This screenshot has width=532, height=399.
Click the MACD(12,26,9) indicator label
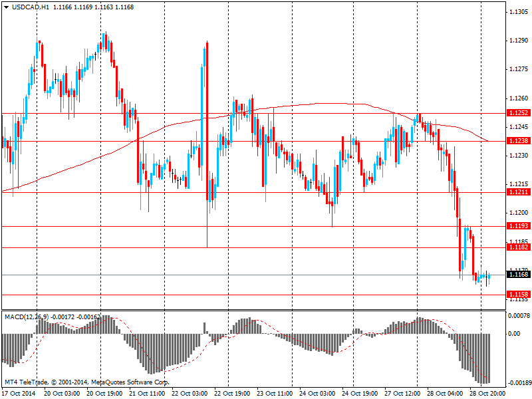28,317
